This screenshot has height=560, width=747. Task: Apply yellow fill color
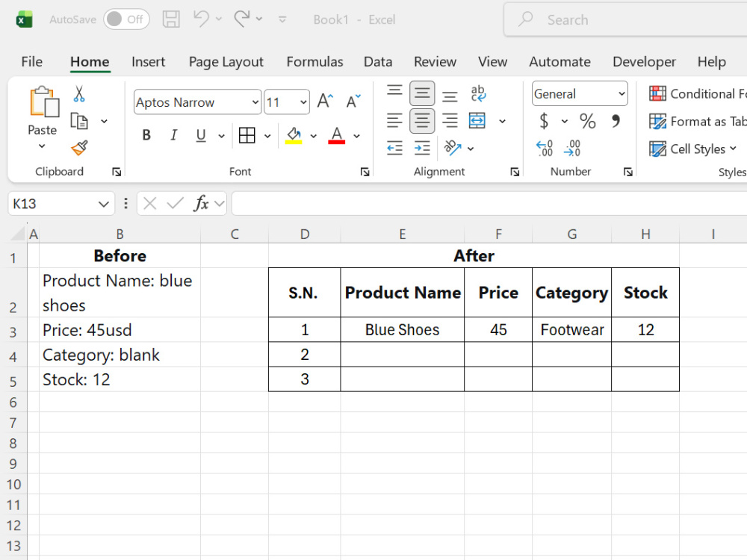[x=294, y=136]
